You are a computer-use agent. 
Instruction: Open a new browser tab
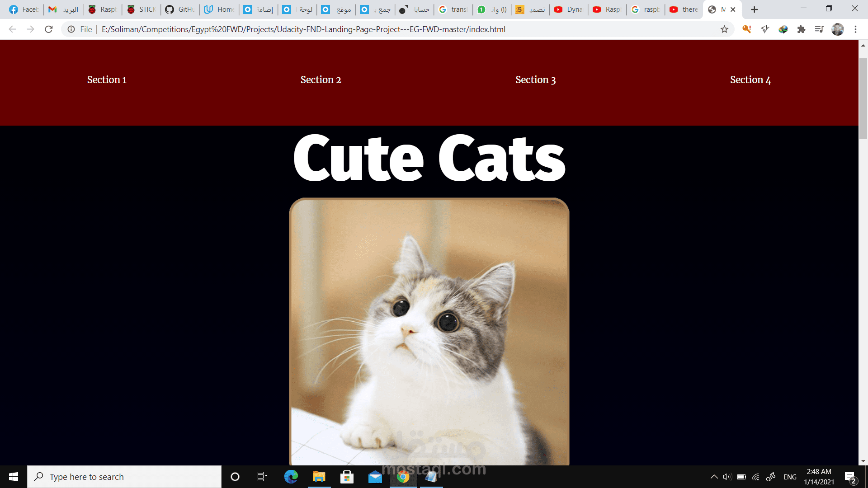coord(754,9)
